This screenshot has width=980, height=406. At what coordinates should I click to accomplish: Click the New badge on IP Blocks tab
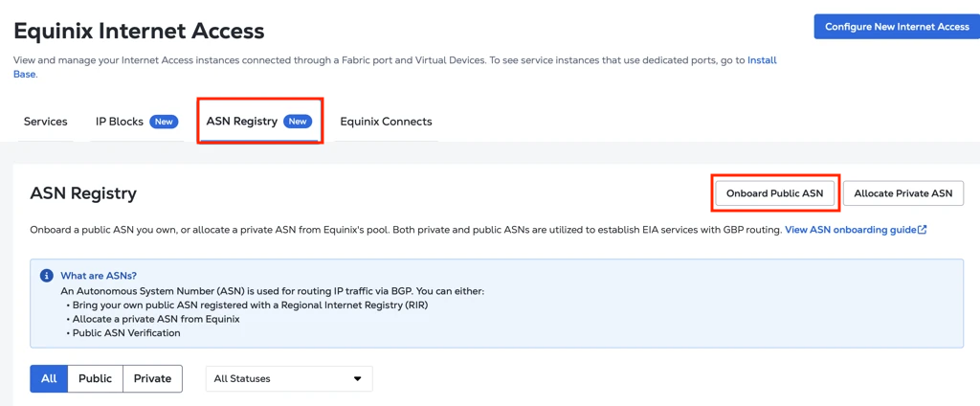point(164,122)
